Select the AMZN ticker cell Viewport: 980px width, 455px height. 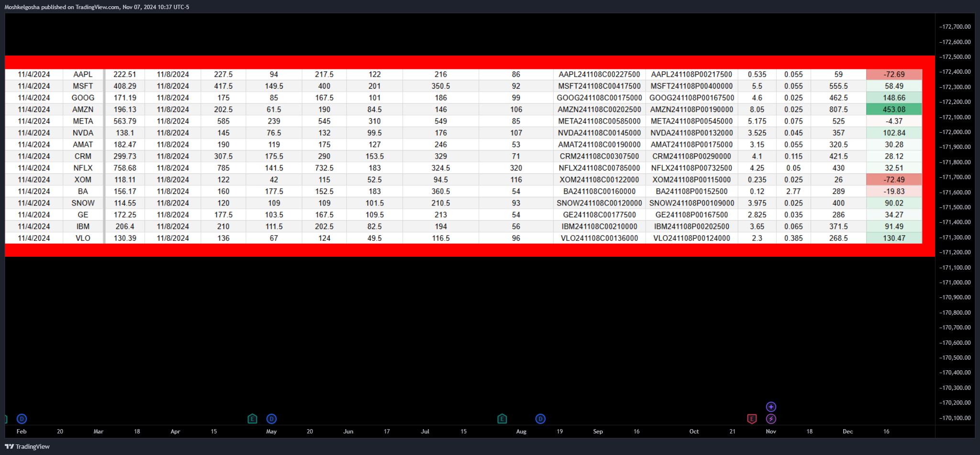pyautogui.click(x=83, y=110)
